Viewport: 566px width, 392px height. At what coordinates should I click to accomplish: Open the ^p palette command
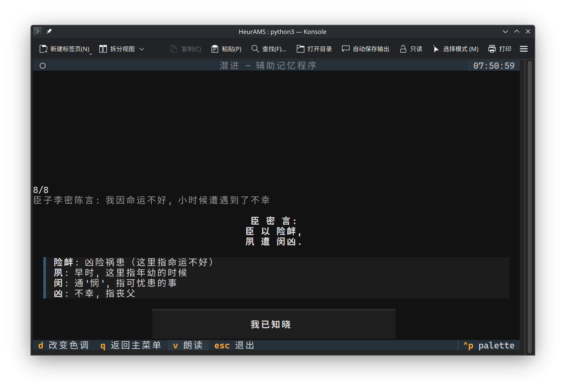pos(489,345)
